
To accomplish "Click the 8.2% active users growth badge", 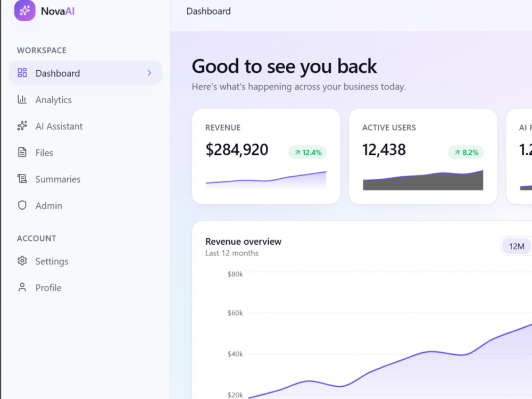I will [x=466, y=152].
